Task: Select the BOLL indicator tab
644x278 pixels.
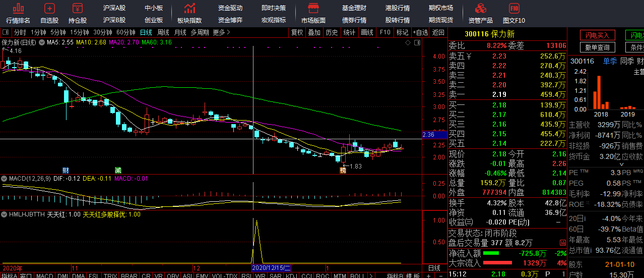Action: [x=357, y=275]
